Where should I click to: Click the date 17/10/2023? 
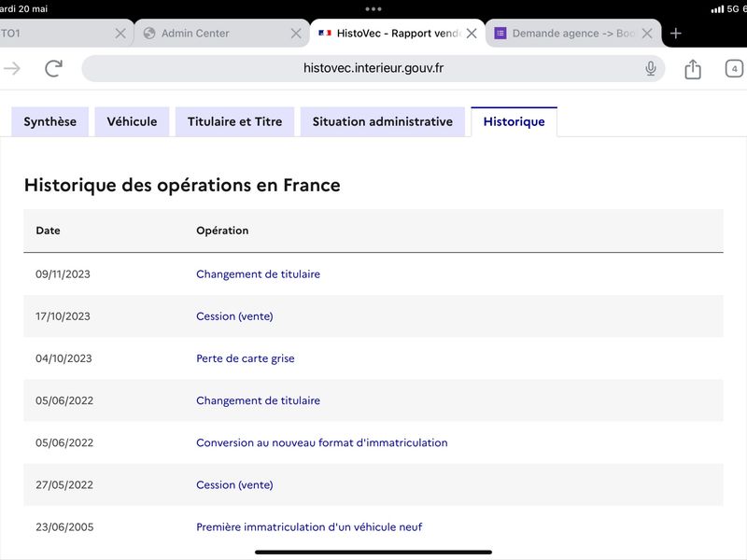63,316
